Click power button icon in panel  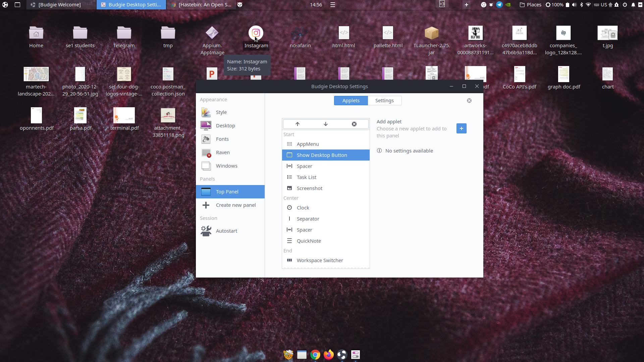point(625,5)
